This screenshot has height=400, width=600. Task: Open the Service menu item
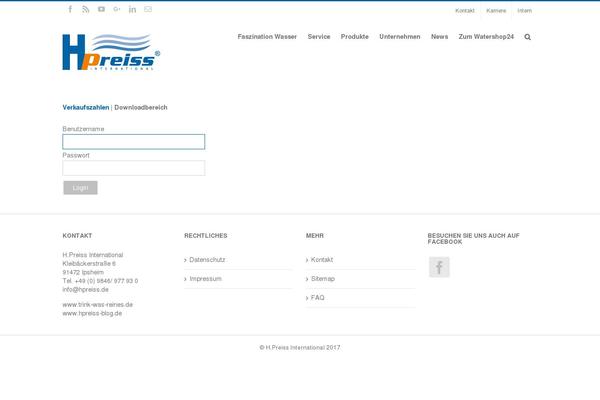click(319, 37)
